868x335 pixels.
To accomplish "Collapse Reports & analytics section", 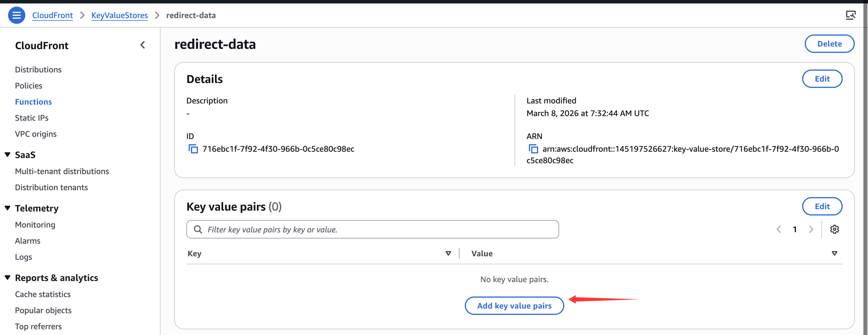I will tap(7, 278).
